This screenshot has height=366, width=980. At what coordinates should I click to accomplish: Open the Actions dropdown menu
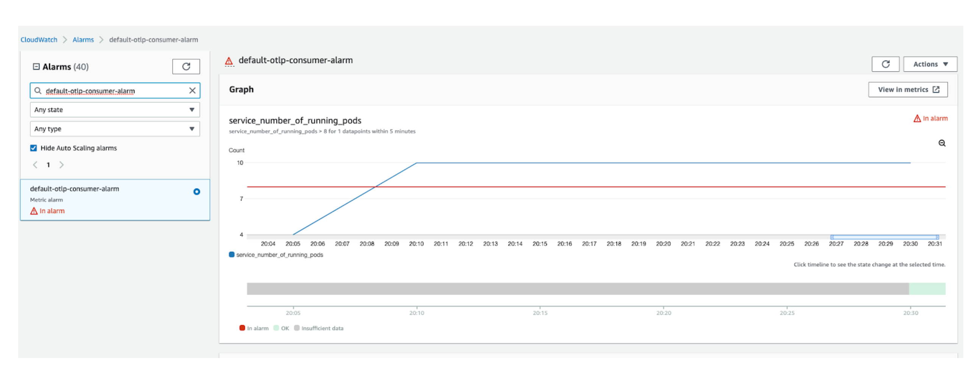tap(930, 64)
